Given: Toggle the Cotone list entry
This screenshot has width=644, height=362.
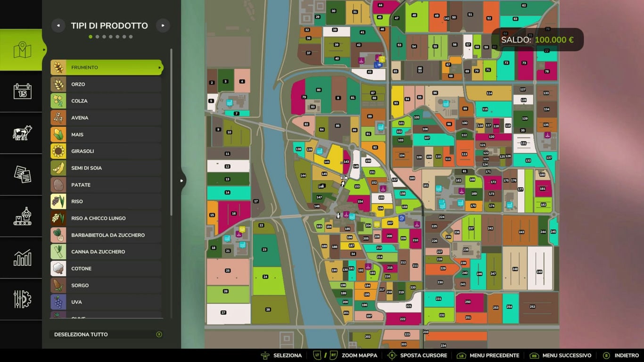Looking at the screenshot, I should 107,269.
